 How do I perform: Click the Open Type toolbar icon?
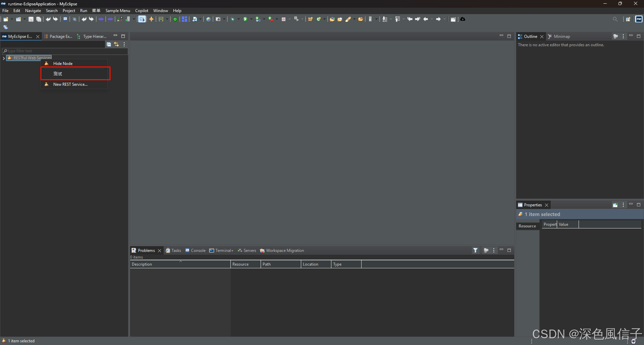point(332,19)
